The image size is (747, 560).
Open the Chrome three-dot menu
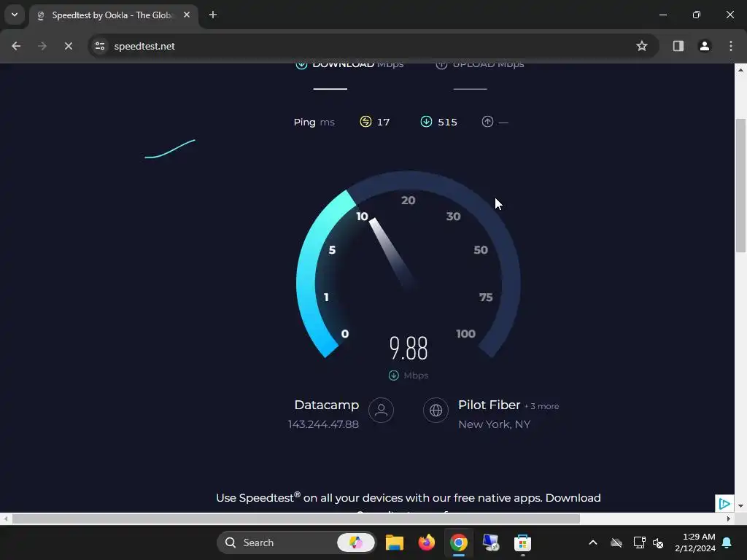tap(731, 46)
